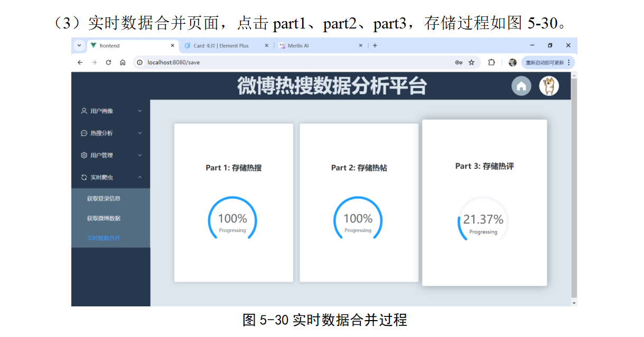The image size is (644, 337).
Task: Click the page vertical scrollbar
Action: pyautogui.click(x=574, y=188)
